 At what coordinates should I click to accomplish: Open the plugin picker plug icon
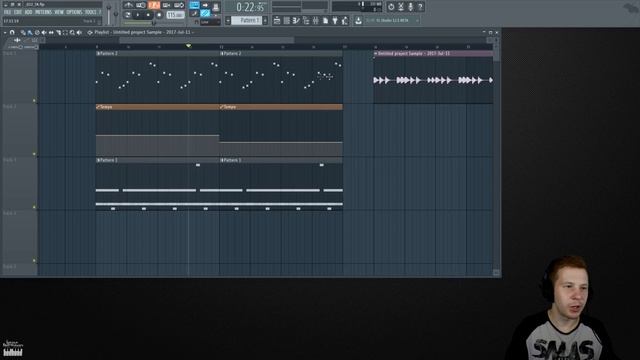click(335, 20)
